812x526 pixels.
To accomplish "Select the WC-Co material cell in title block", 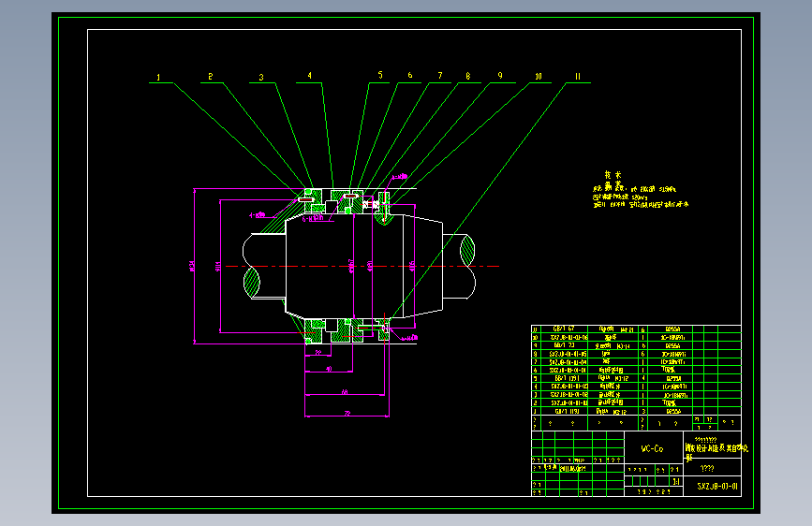I will (x=652, y=449).
